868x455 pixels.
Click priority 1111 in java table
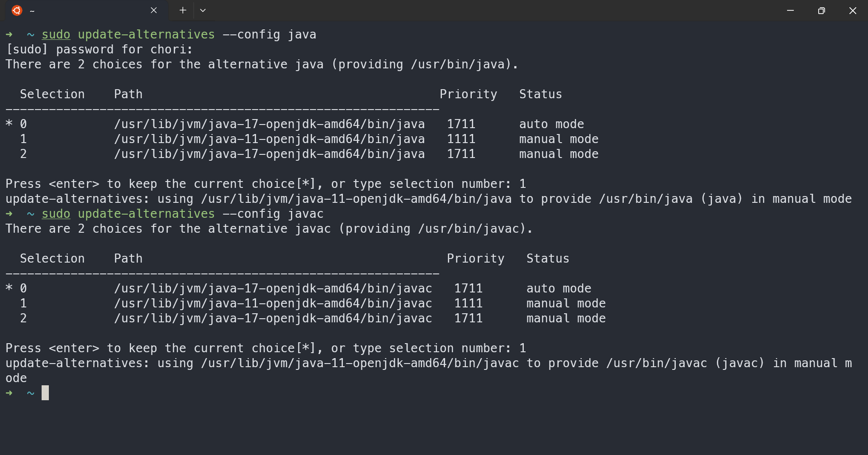(x=461, y=139)
